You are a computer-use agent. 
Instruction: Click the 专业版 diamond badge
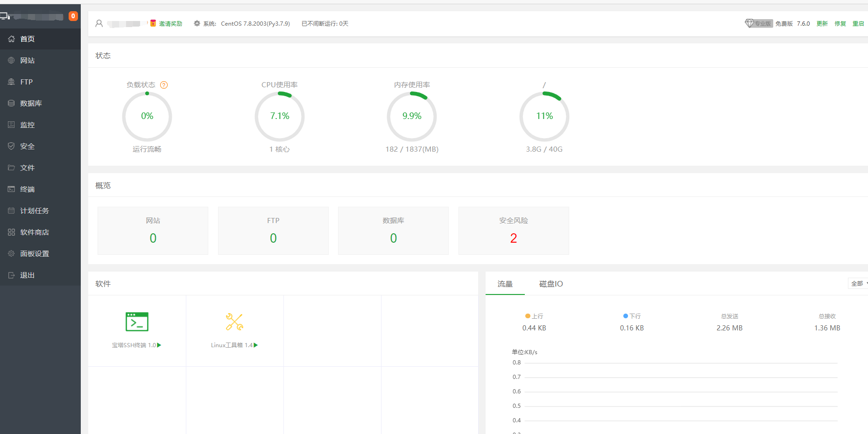coord(759,23)
